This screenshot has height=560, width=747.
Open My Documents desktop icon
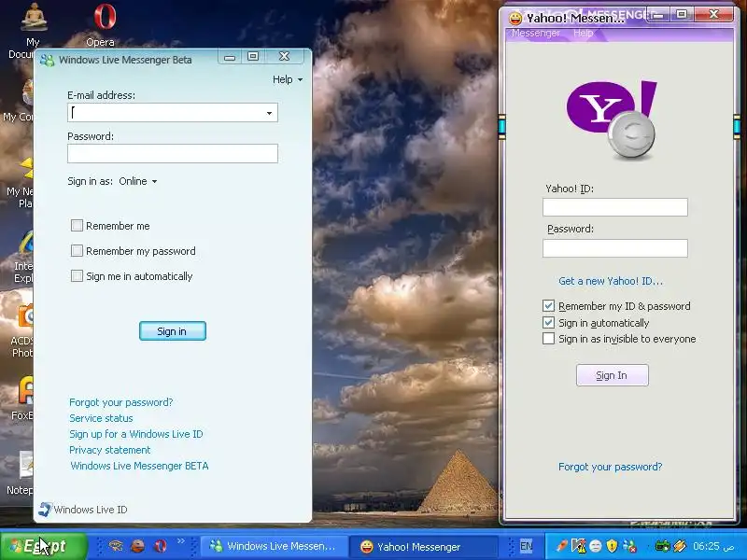(x=33, y=29)
